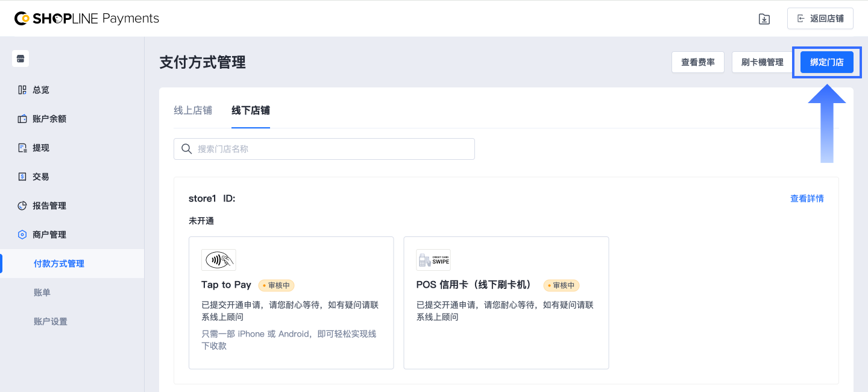Open 查看詳情 link for store1
Screen dimensions: 868x392
[x=807, y=198]
